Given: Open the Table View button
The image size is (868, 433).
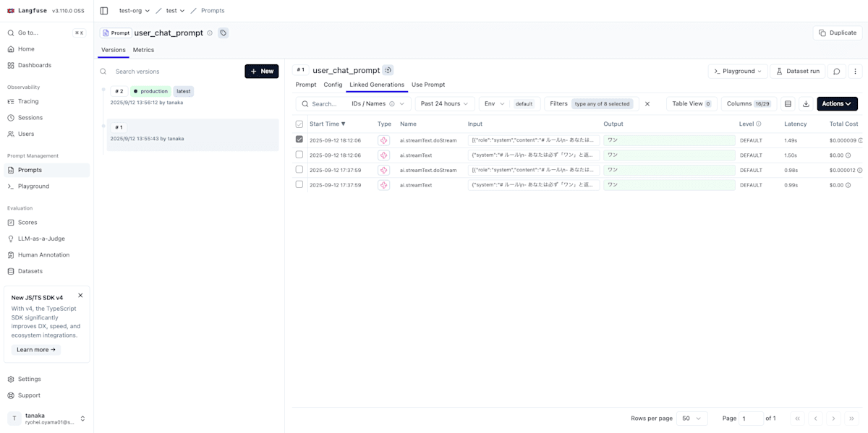Looking at the screenshot, I should pos(692,103).
